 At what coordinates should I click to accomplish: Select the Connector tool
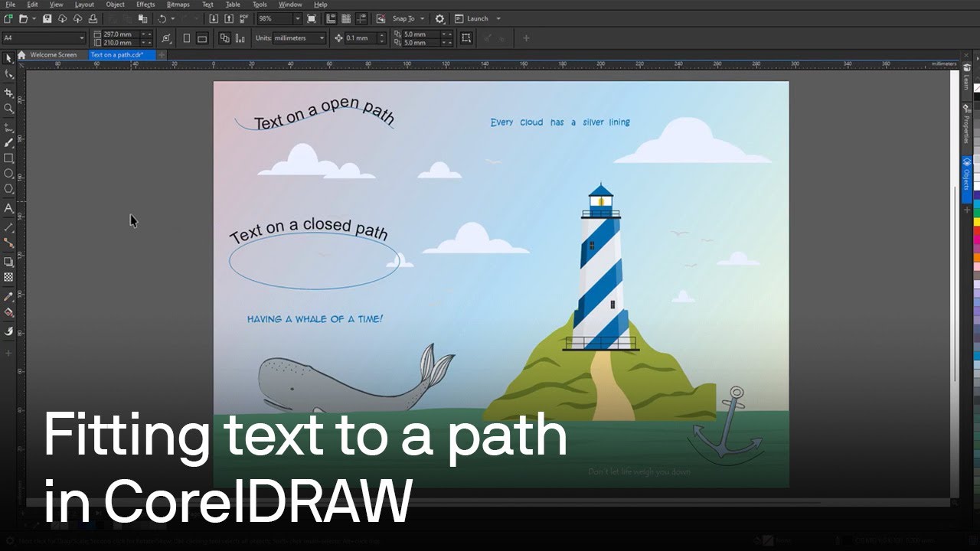[x=8, y=243]
